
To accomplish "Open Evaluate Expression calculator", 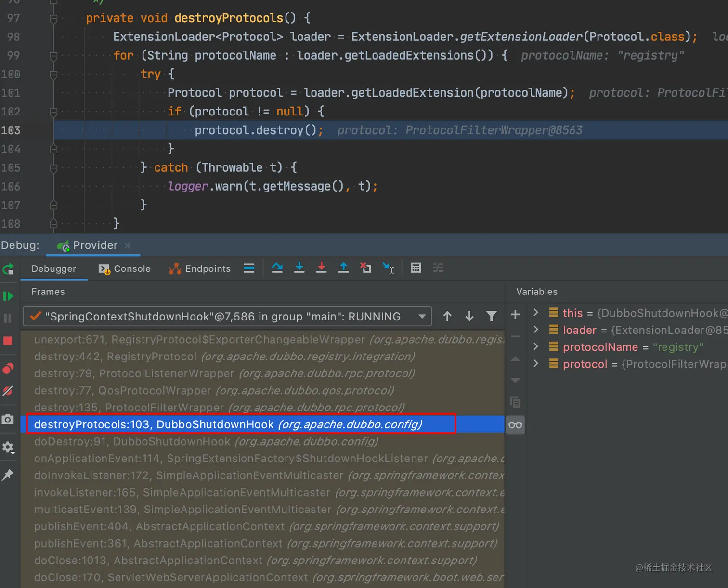I will [x=416, y=268].
